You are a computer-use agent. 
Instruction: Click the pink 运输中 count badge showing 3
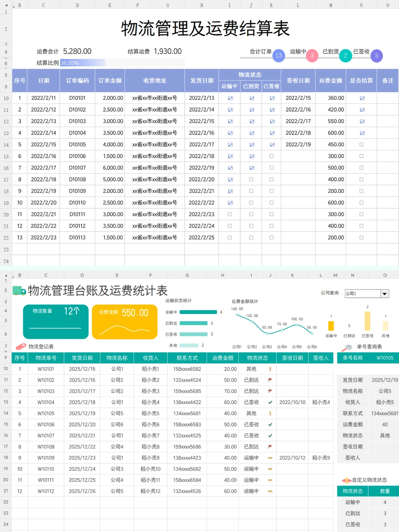click(312, 56)
